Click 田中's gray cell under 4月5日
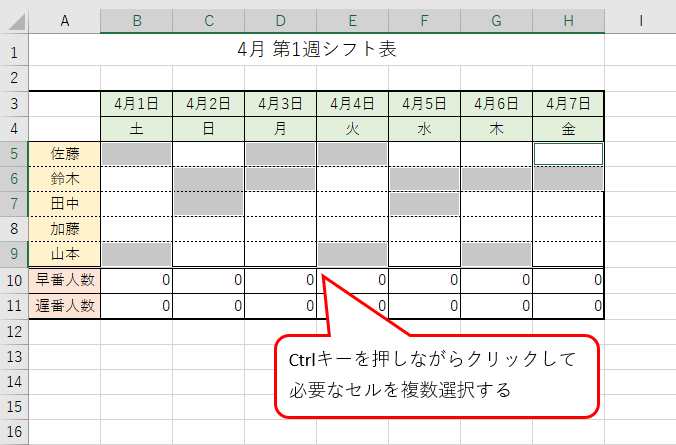676x445 pixels. point(424,203)
